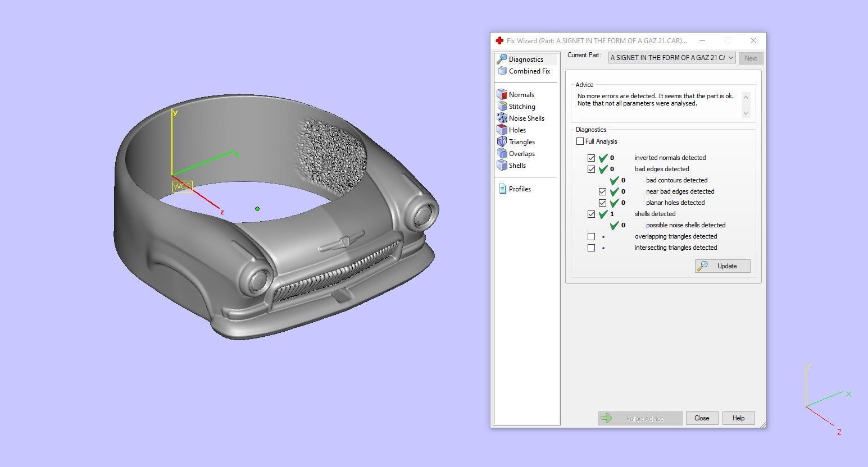Viewport: 868px width, 467px height.
Task: Click green checkmark beside shells detected
Action: (603, 214)
